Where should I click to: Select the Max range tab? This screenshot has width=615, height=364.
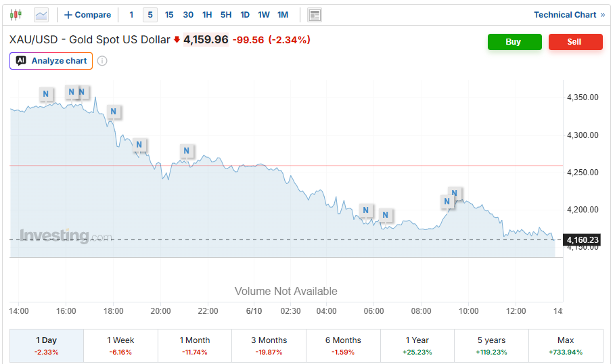(x=566, y=346)
